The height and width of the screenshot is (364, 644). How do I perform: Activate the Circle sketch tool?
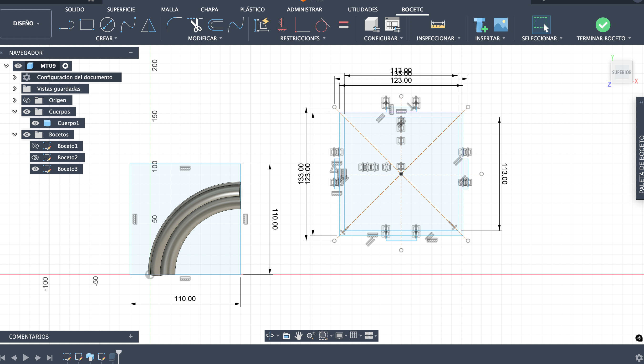pyautogui.click(x=107, y=25)
